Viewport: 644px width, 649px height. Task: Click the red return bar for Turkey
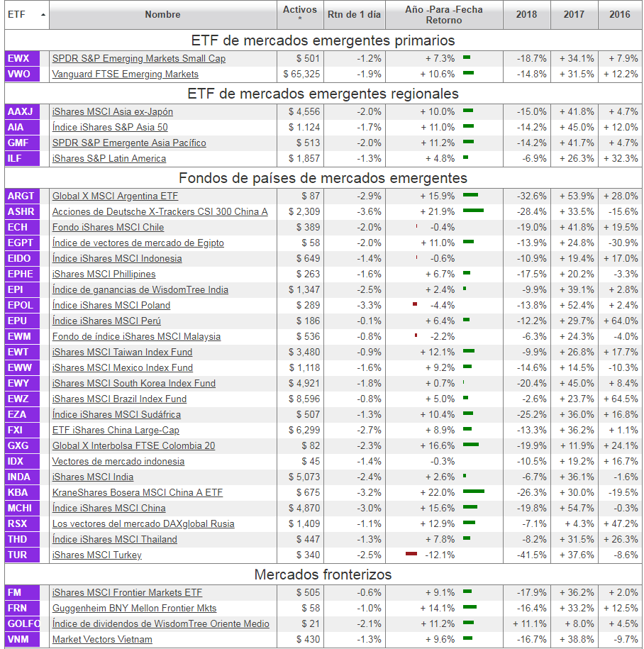click(410, 554)
